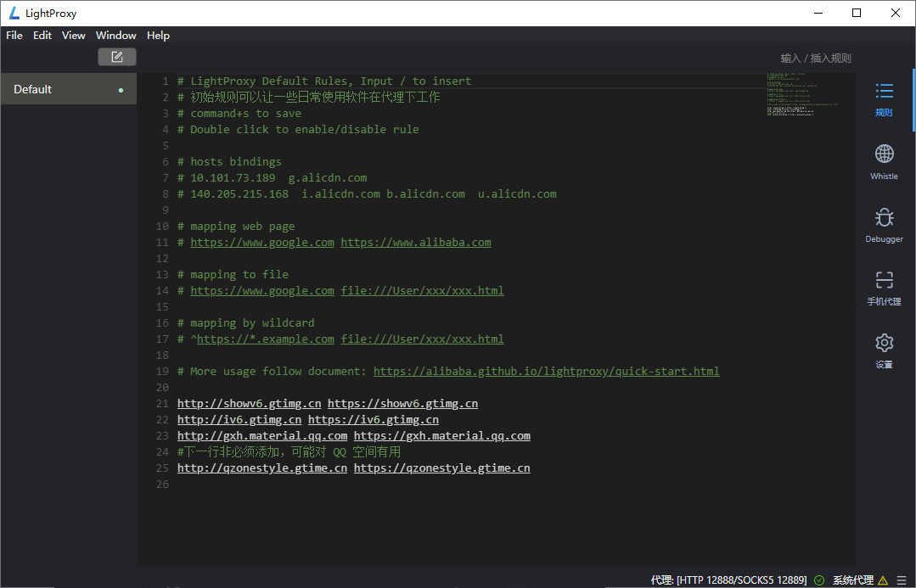Click the https://www.alibaba.com link on line 11
916x588 pixels.
[415, 243]
